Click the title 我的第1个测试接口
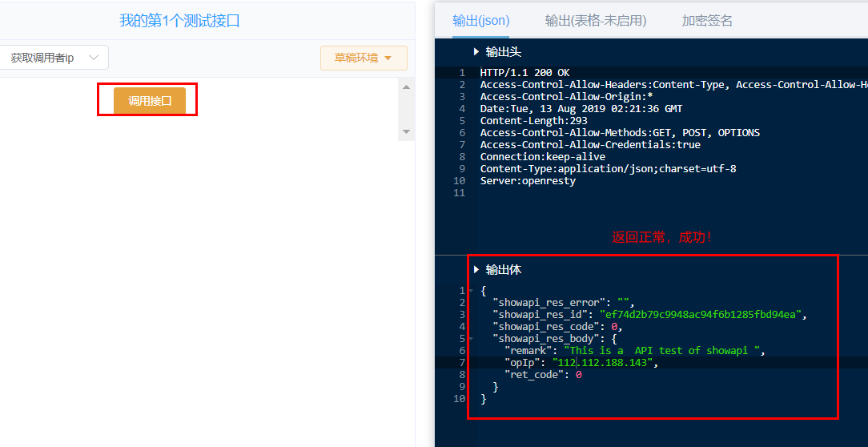The image size is (868, 447). tap(179, 21)
